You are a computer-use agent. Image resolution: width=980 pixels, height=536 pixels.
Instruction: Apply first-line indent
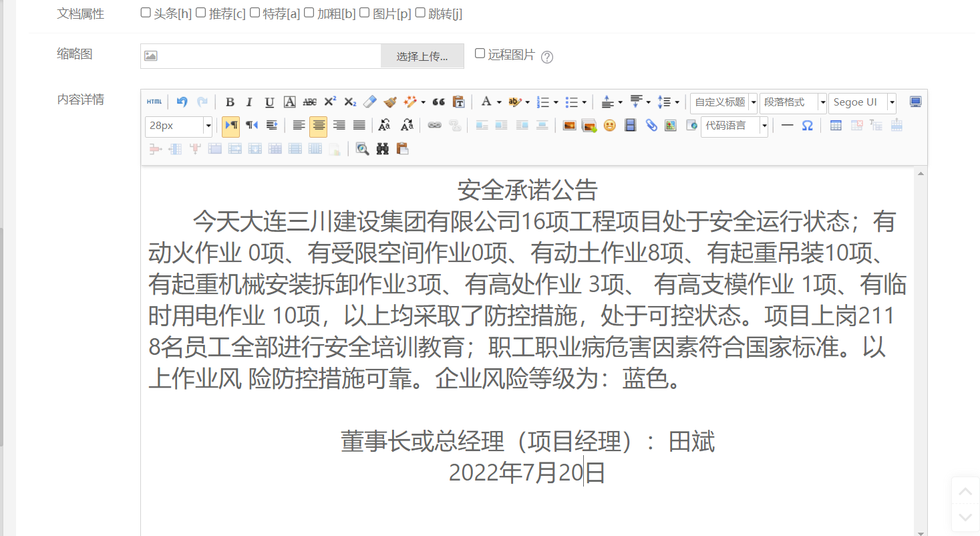272,126
